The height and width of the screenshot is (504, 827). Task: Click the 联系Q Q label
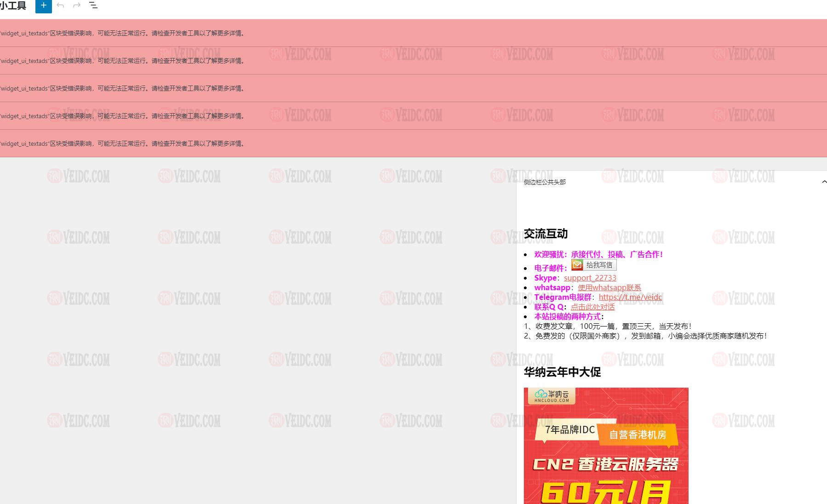click(549, 307)
